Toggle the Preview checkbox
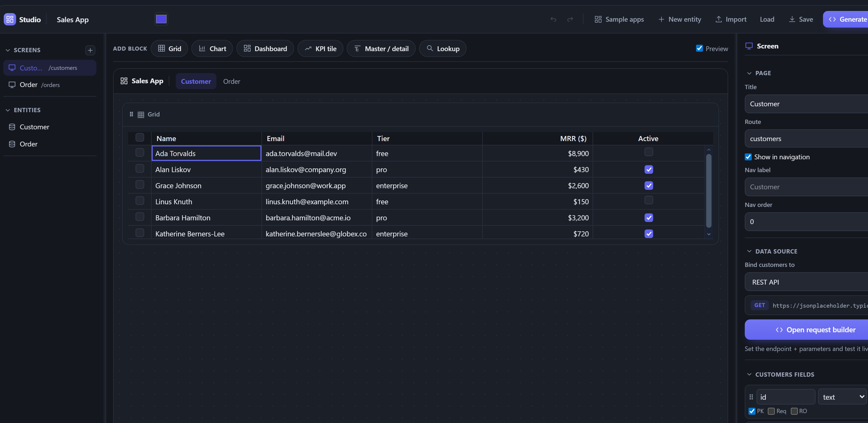Image resolution: width=868 pixels, height=423 pixels. pos(699,48)
